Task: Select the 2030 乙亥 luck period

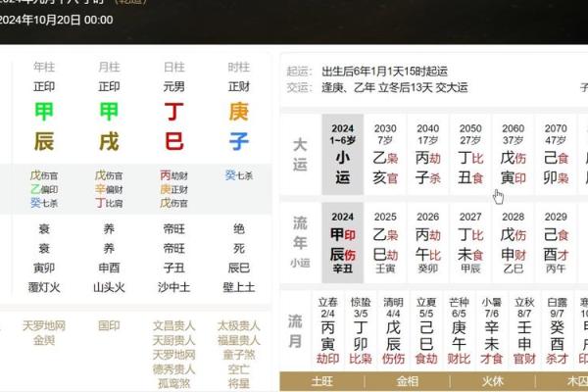Action: [385, 154]
